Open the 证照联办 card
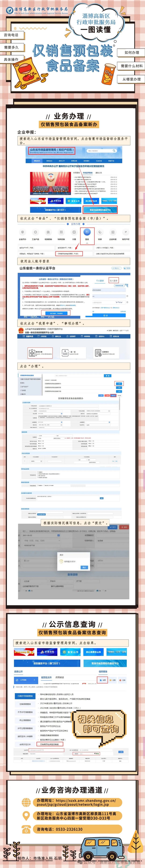This screenshot has height=868, width=145. coord(106,353)
